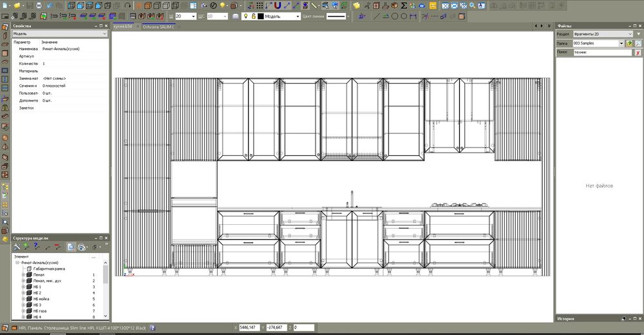Image resolution: width=644 pixels, height=335 pixels.
Task: Click the black layer color swatch
Action: coord(260,16)
